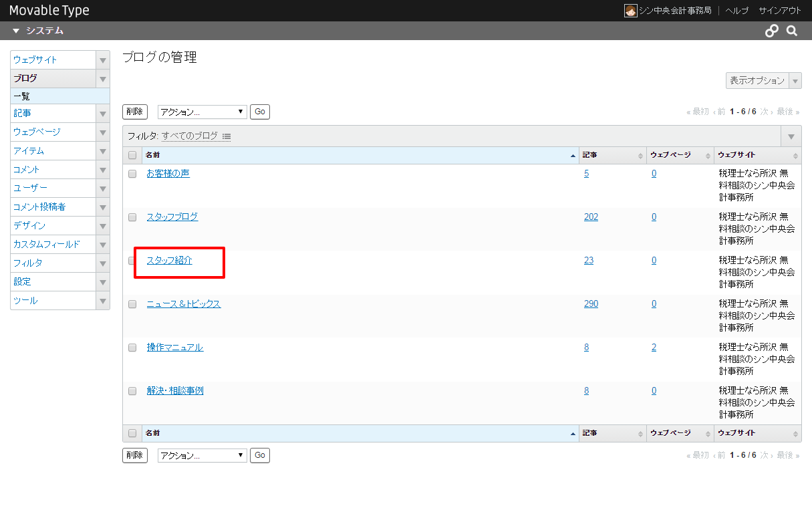Open the スタッフ紹介 blog link
812x512 pixels.
pos(170,261)
